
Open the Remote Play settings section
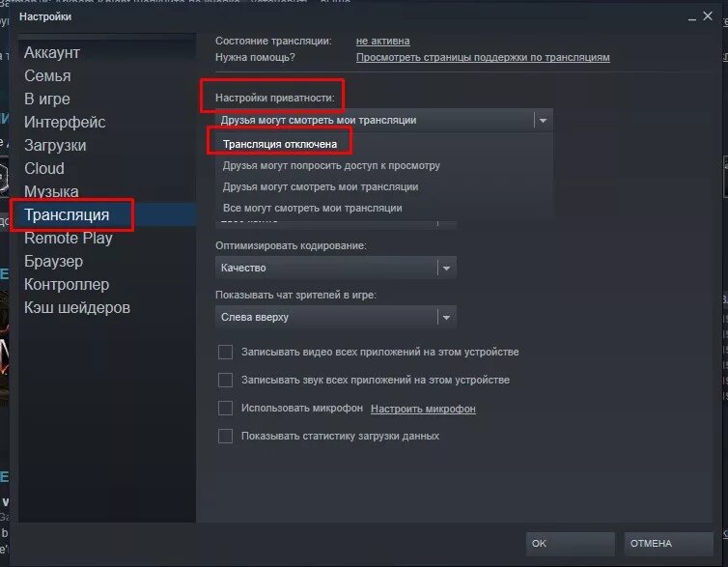(x=69, y=238)
